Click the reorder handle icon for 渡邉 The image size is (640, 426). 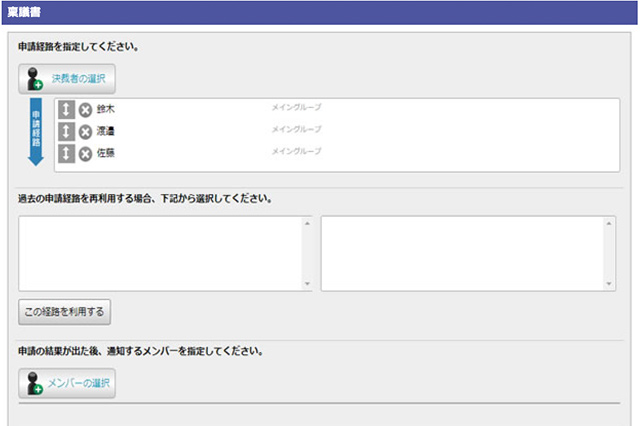(x=66, y=132)
